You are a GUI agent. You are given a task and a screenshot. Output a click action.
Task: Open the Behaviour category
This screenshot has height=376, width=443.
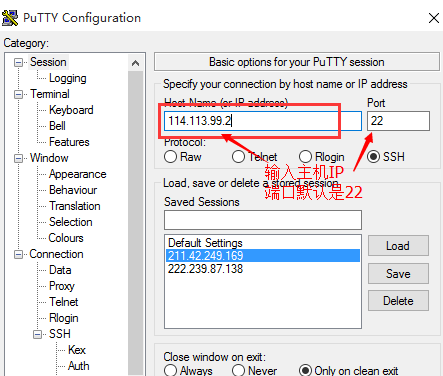(x=73, y=190)
